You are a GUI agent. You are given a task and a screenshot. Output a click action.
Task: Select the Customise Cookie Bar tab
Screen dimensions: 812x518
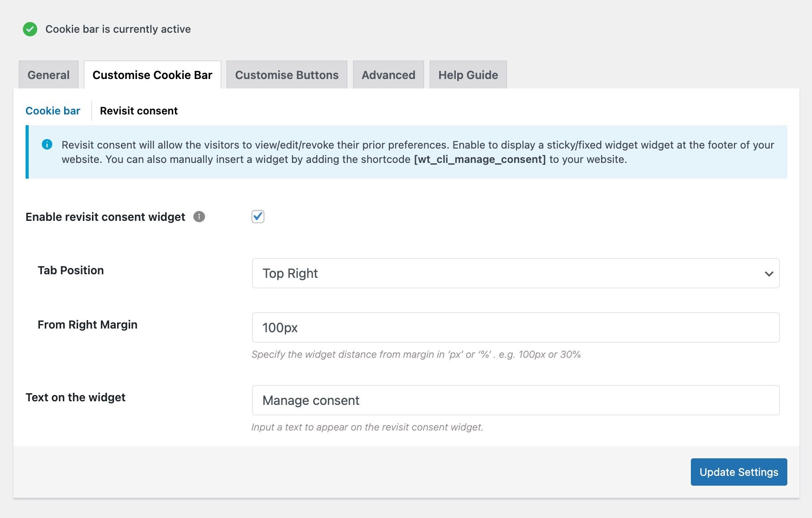coord(153,75)
